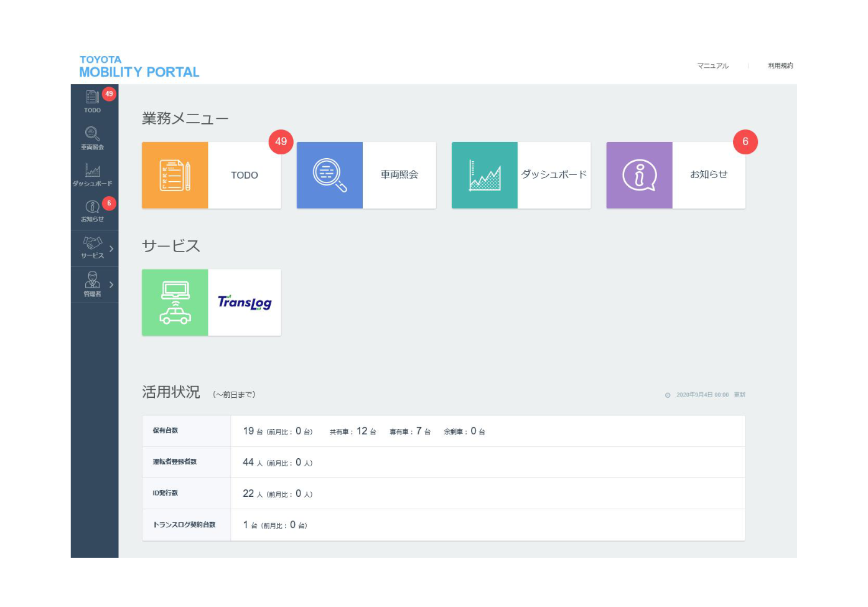
Task: Click the green TransLog car tile icon
Action: (x=175, y=303)
